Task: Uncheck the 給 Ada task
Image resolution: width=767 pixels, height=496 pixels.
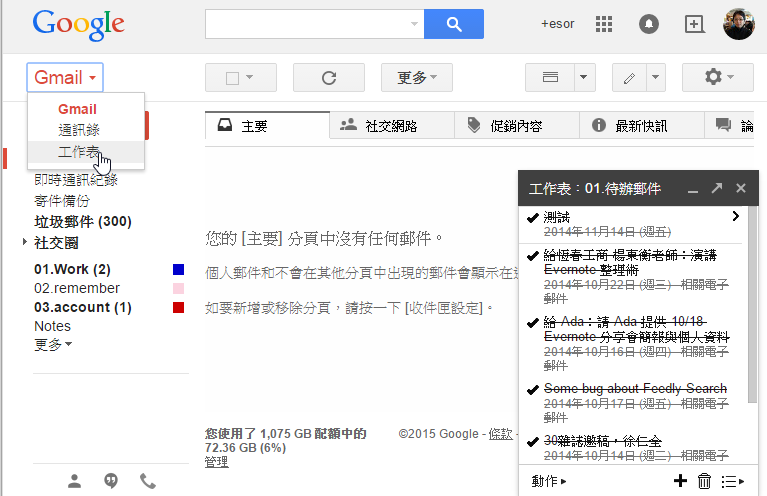Action: 533,323
